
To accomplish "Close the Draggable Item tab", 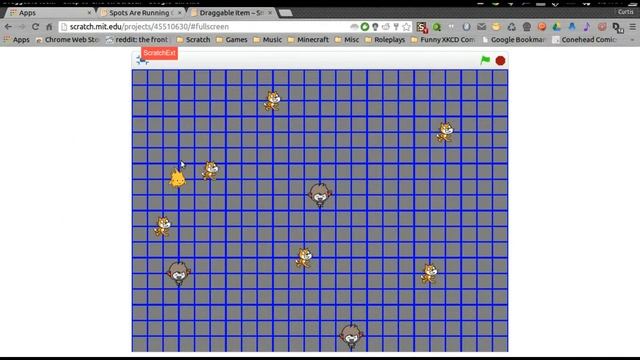I will pyautogui.click(x=270, y=13).
